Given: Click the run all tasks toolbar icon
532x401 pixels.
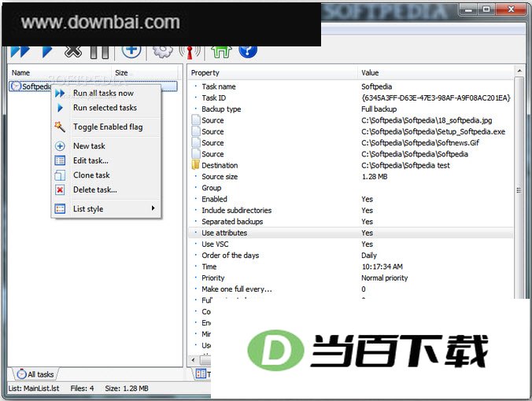Looking at the screenshot, I should pos(20,52).
